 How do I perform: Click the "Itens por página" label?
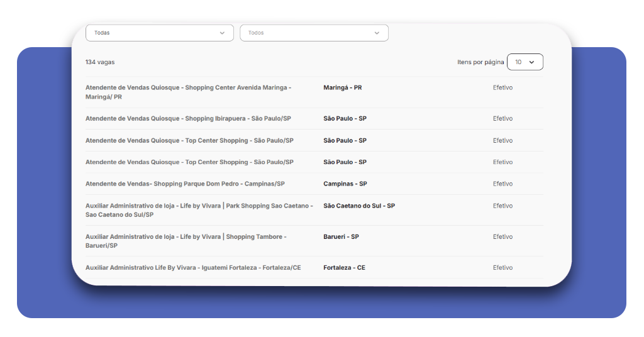point(480,62)
